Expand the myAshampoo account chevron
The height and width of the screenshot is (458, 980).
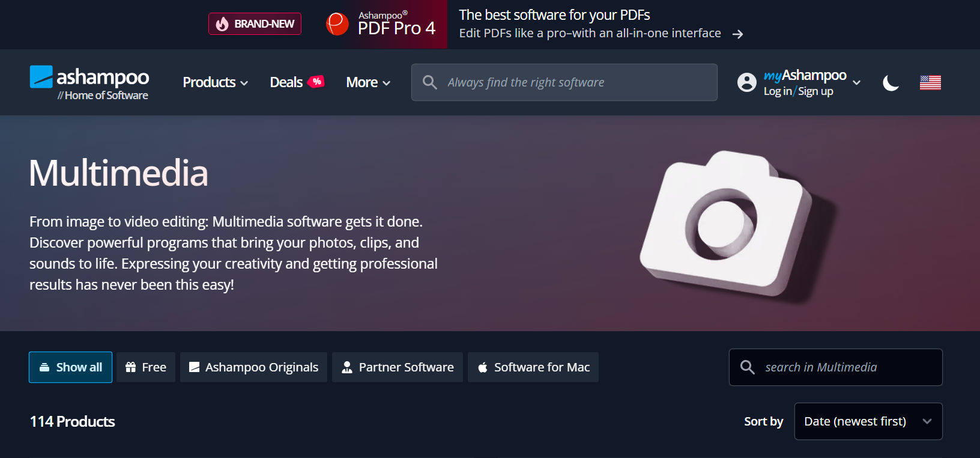click(x=856, y=82)
